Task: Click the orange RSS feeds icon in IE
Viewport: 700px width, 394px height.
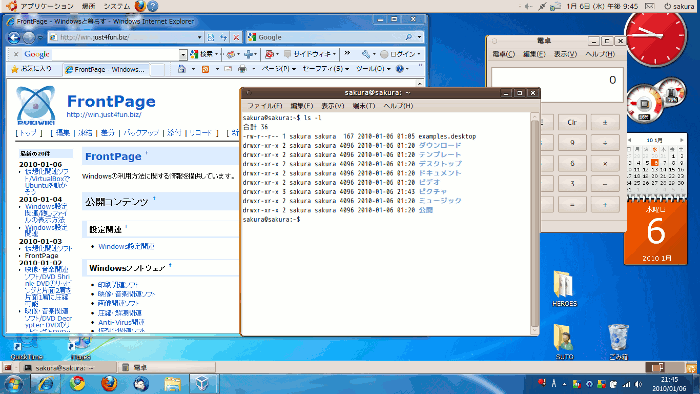Action: pyautogui.click(x=205, y=69)
